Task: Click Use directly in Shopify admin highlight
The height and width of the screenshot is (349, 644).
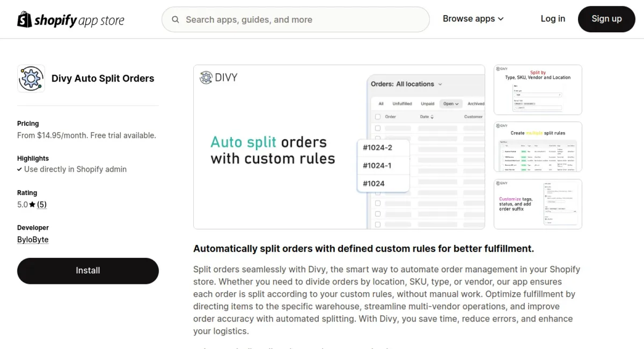Action: (75, 169)
